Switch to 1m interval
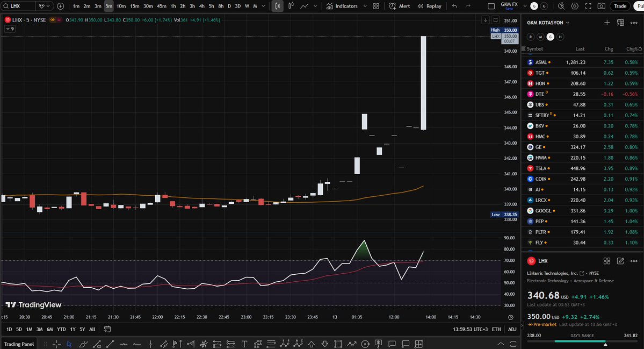 pos(76,6)
